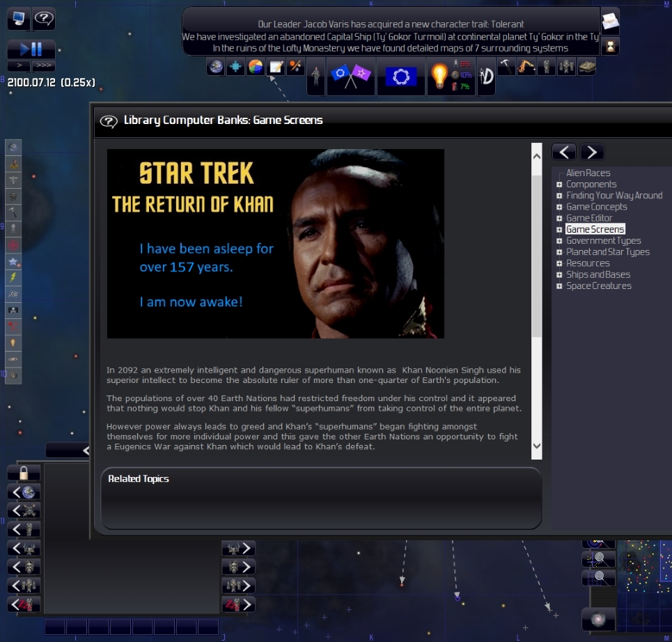
Task: Go forward with Library right arrow button
Action: click(592, 152)
